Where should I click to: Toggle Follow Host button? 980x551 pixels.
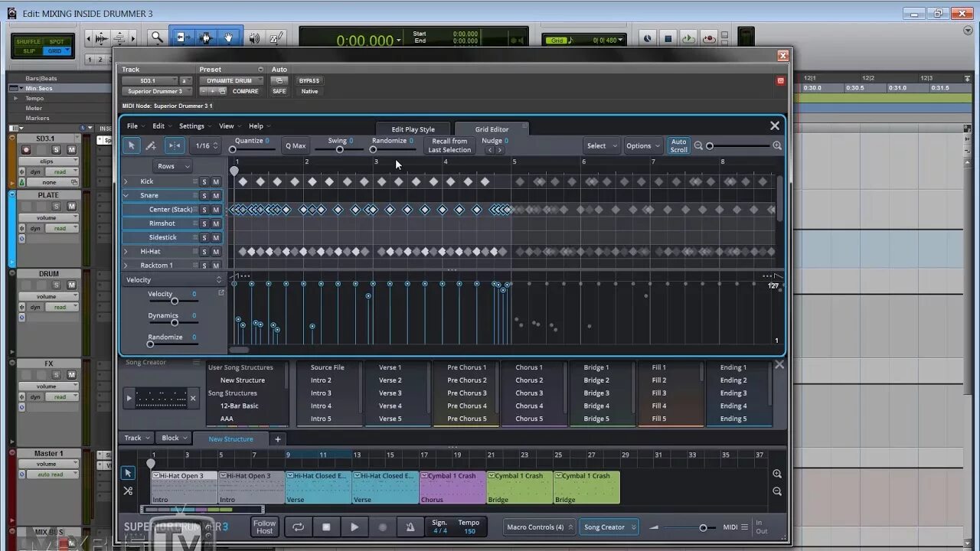point(264,527)
